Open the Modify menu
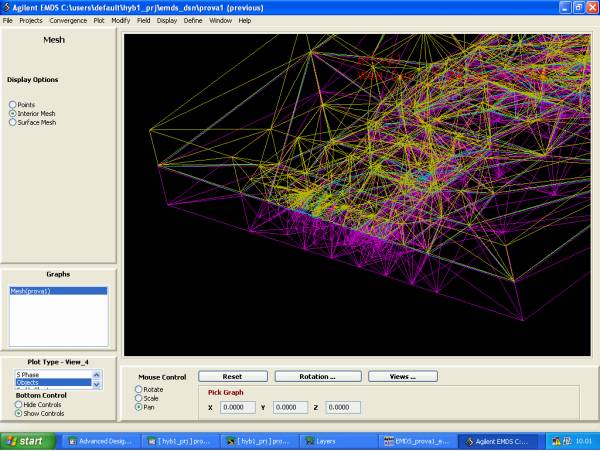 tap(121, 21)
